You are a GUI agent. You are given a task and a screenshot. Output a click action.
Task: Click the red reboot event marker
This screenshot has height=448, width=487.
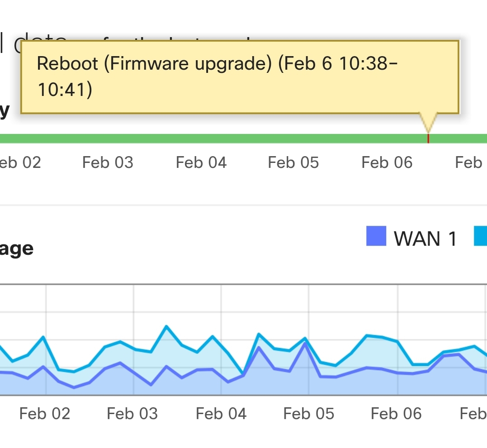tap(428, 138)
